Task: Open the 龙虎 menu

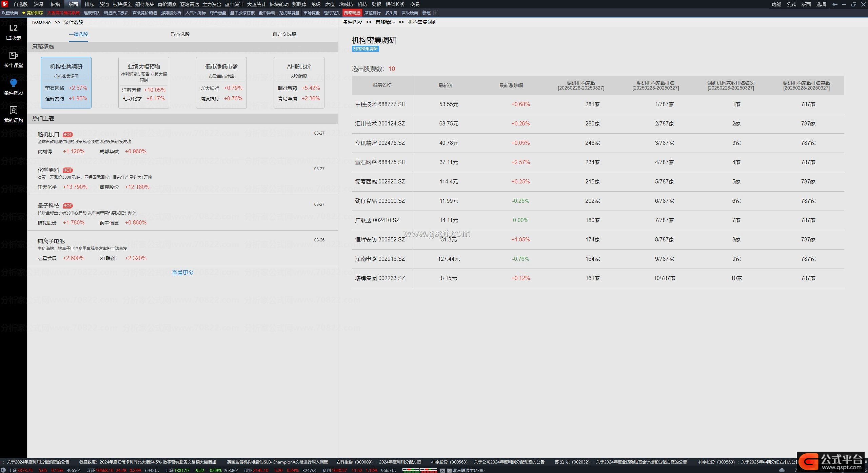Action: tap(316, 4)
